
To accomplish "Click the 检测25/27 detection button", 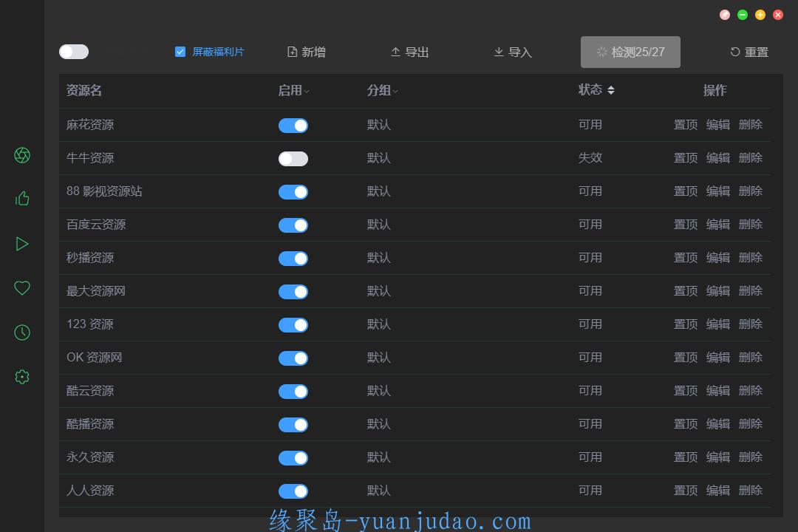I will tap(630, 52).
